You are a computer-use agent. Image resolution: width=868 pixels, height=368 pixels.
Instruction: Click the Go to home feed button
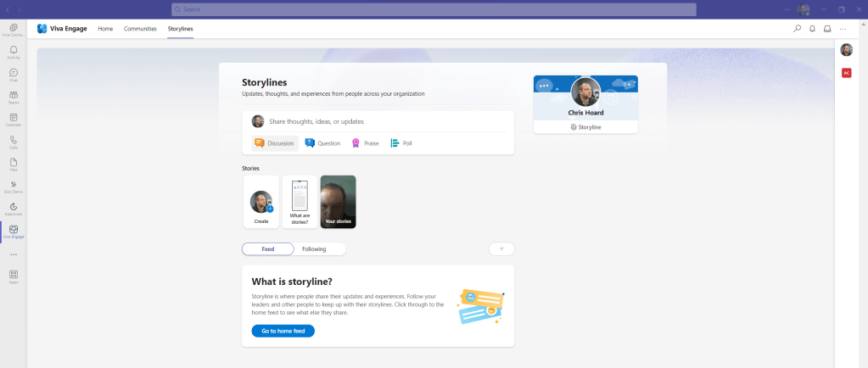pyautogui.click(x=283, y=331)
